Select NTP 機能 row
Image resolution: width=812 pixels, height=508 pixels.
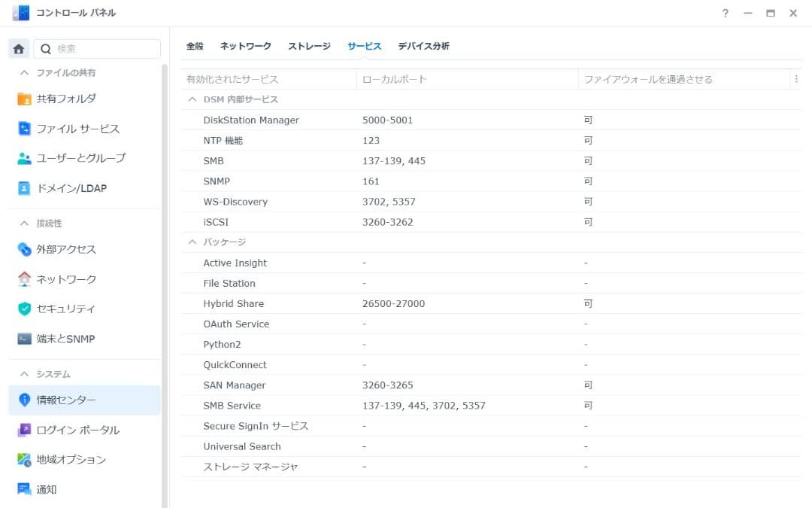491,140
